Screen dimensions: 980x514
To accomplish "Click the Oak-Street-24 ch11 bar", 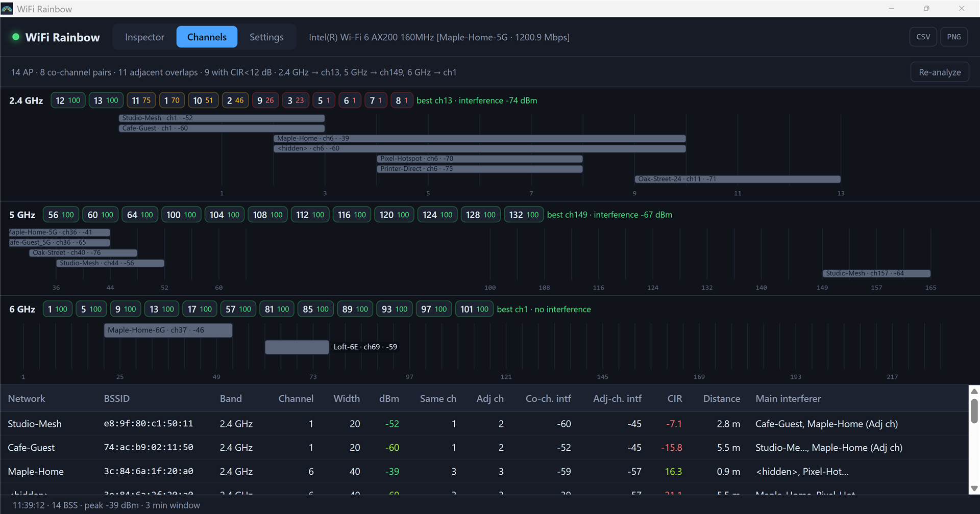I will pyautogui.click(x=738, y=179).
